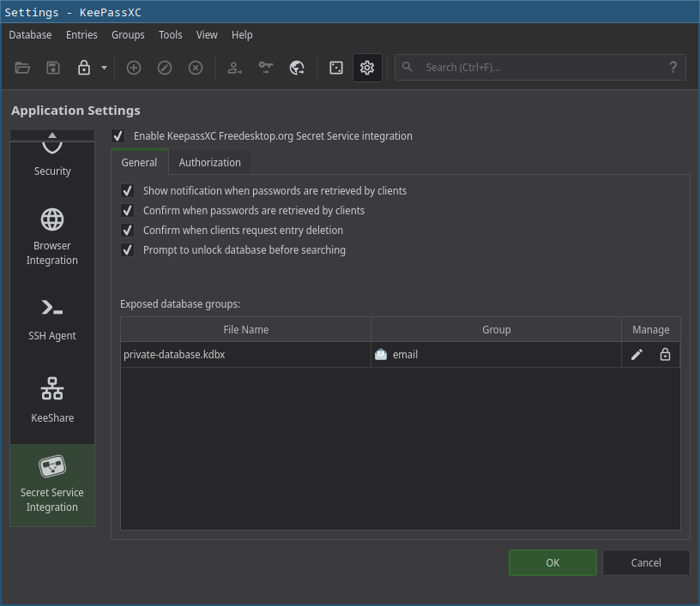Viewport: 700px width, 606px height.
Task: Select Secret Service Integration in the sidebar
Action: [52, 484]
